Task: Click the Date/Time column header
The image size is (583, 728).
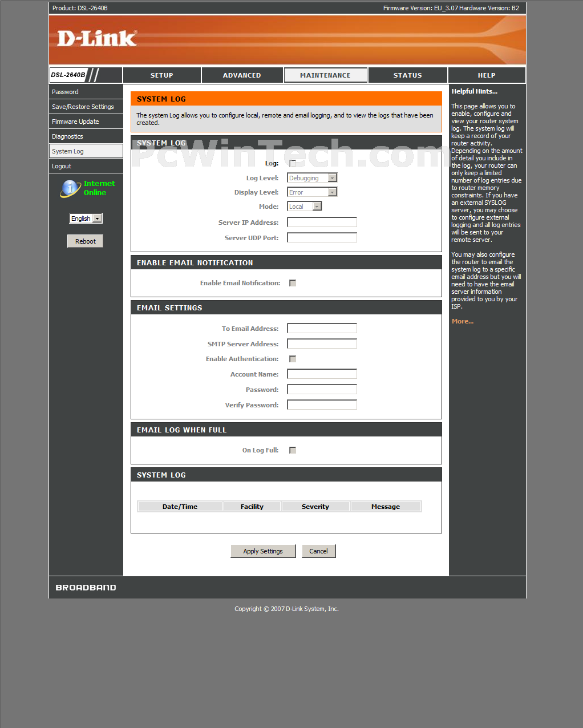Action: [180, 507]
